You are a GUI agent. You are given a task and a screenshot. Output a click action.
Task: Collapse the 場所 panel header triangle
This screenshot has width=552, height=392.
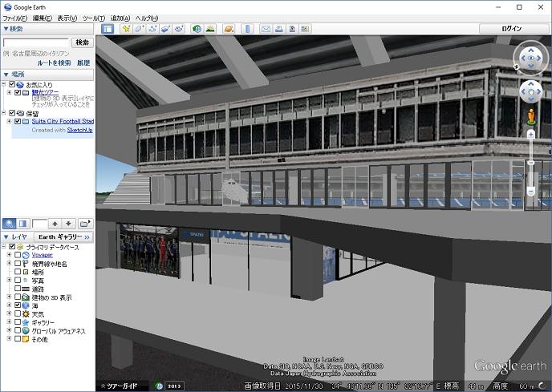point(6,74)
